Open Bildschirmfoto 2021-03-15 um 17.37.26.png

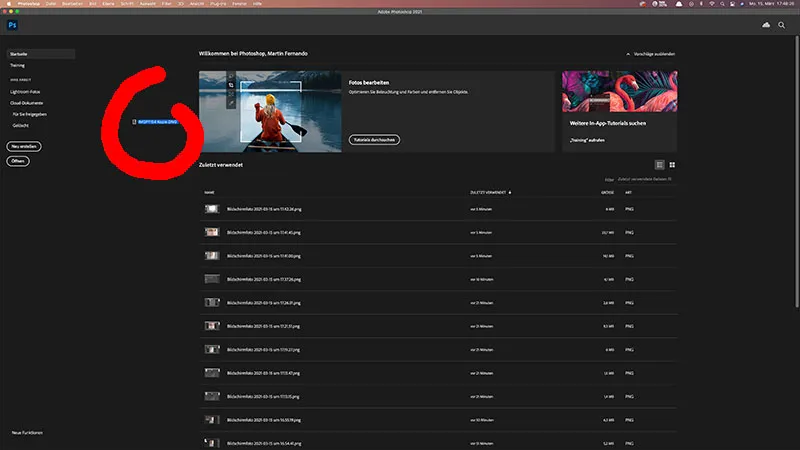click(x=438, y=280)
